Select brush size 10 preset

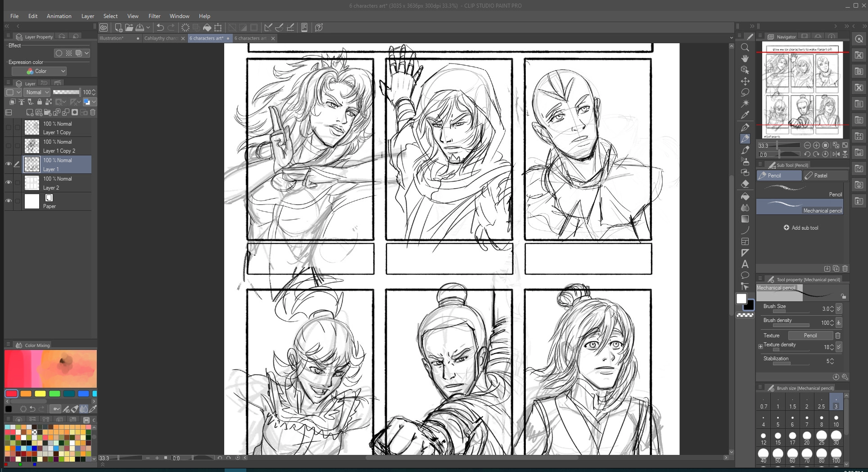click(836, 421)
